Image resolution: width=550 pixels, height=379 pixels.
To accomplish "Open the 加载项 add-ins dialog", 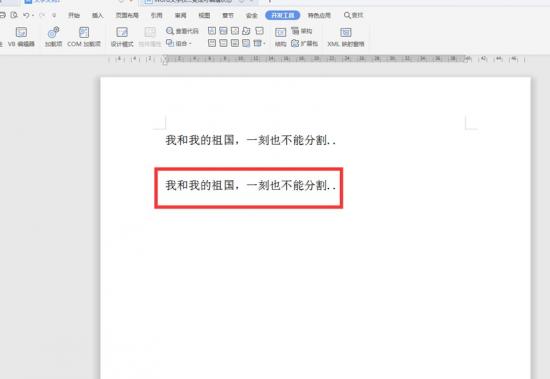I will coord(53,36).
